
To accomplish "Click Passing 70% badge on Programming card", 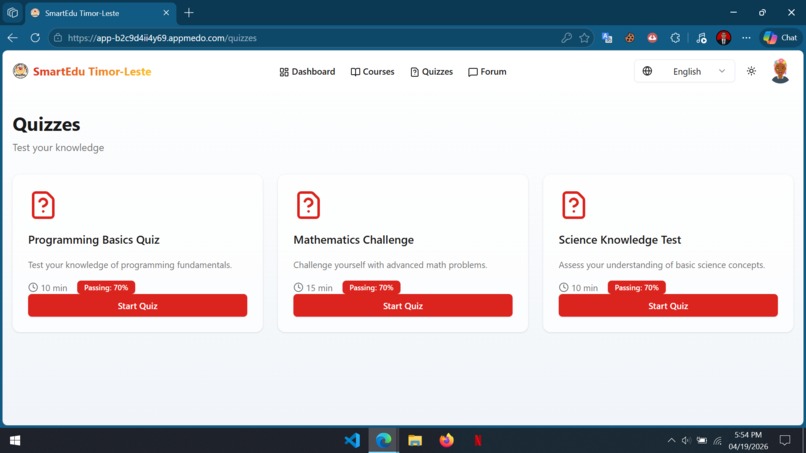I will click(106, 287).
